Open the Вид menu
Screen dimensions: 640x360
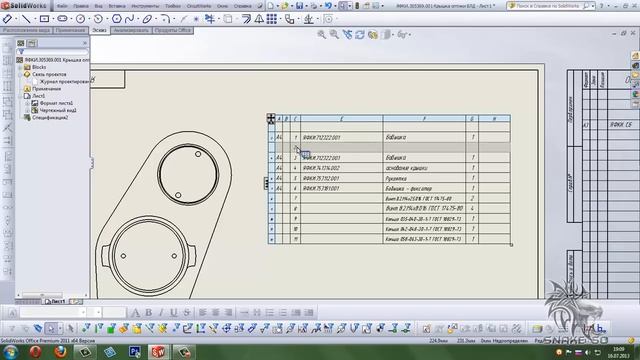tap(98, 6)
